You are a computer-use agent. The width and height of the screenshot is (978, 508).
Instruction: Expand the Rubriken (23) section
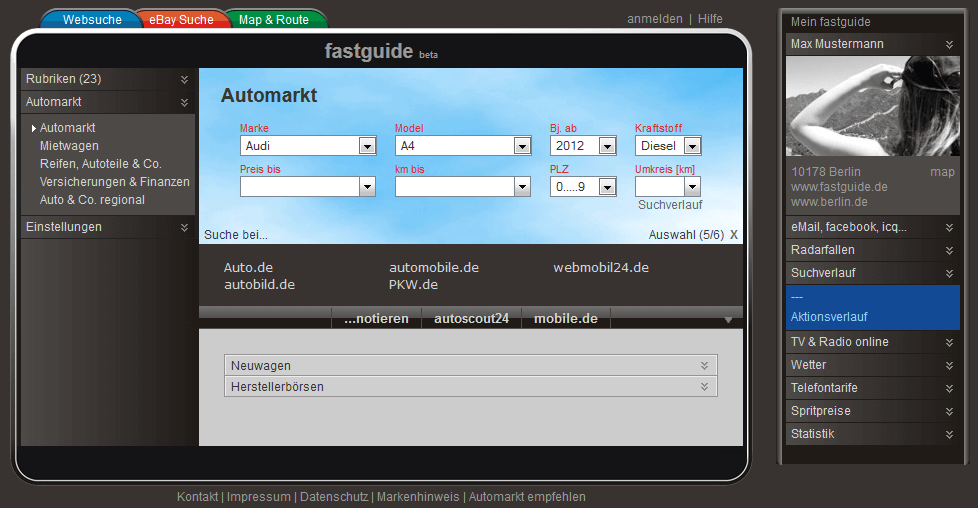(107, 79)
